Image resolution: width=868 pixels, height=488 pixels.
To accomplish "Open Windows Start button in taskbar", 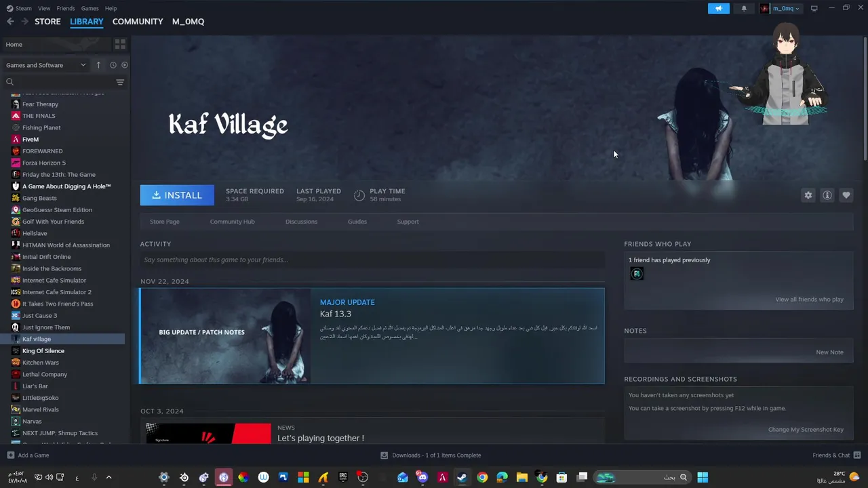I will pyautogui.click(x=703, y=477).
